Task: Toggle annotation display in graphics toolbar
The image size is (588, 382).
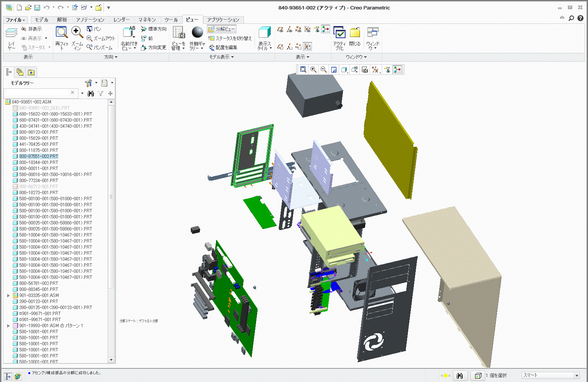Action: [x=387, y=70]
